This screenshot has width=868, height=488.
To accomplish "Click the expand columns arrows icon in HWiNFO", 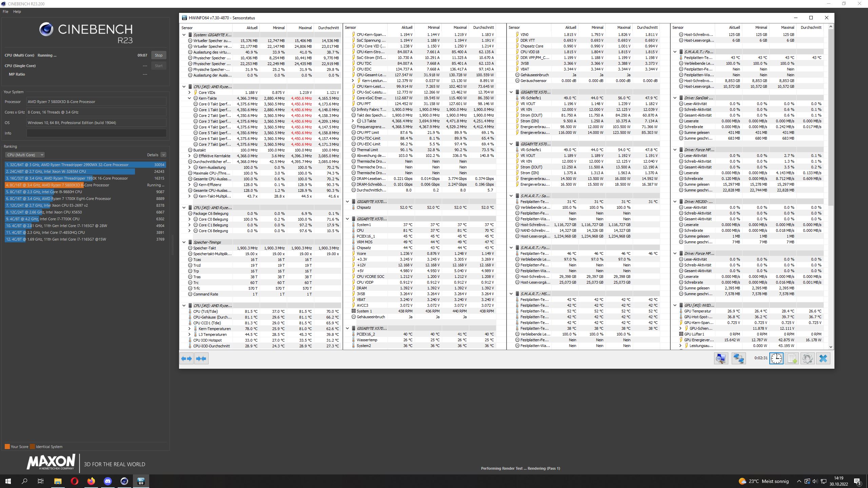I will pyautogui.click(x=186, y=359).
